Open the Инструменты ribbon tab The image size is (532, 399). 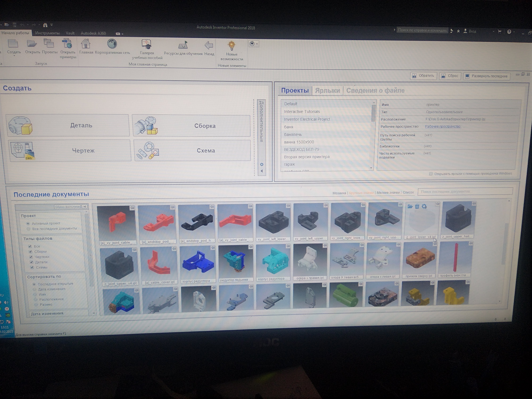point(47,33)
